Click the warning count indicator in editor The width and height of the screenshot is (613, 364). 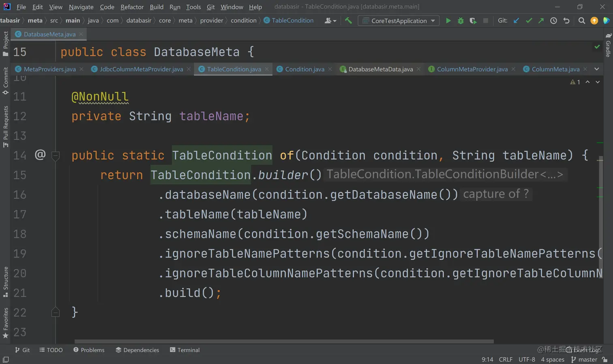tap(575, 82)
